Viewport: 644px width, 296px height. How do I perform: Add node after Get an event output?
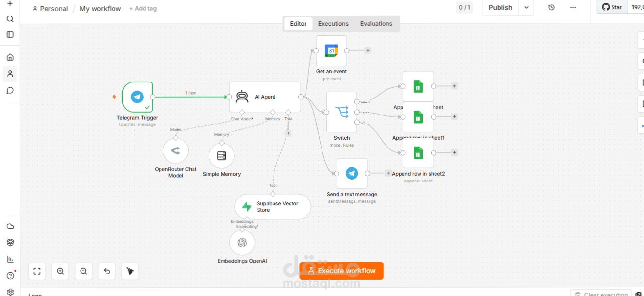pyautogui.click(x=368, y=50)
